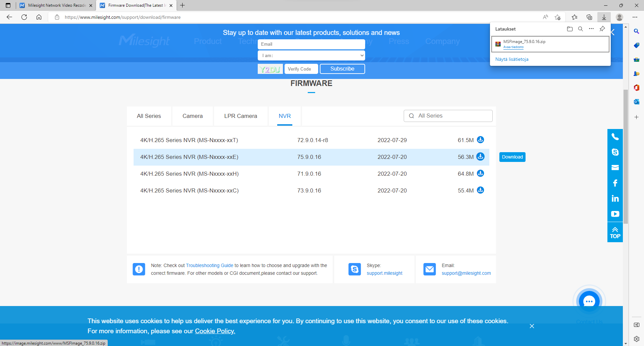Viewport: 644px width, 346px height.
Task: Open Edge sidebar settings gear
Action: [x=637, y=339]
